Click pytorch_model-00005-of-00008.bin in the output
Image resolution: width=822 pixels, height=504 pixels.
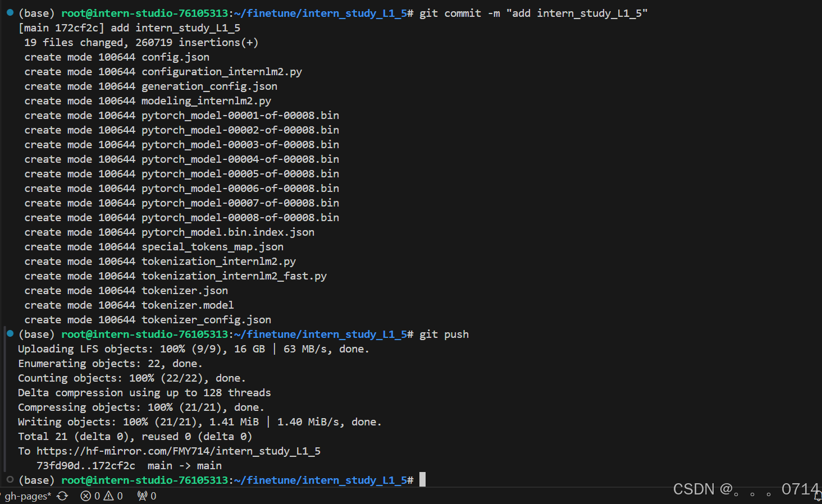tap(240, 173)
